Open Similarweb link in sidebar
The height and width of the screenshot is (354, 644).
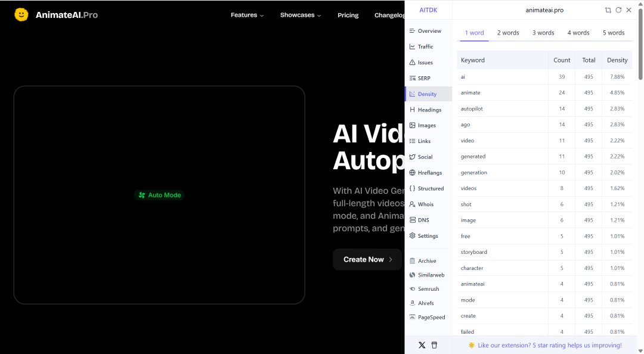(428, 275)
